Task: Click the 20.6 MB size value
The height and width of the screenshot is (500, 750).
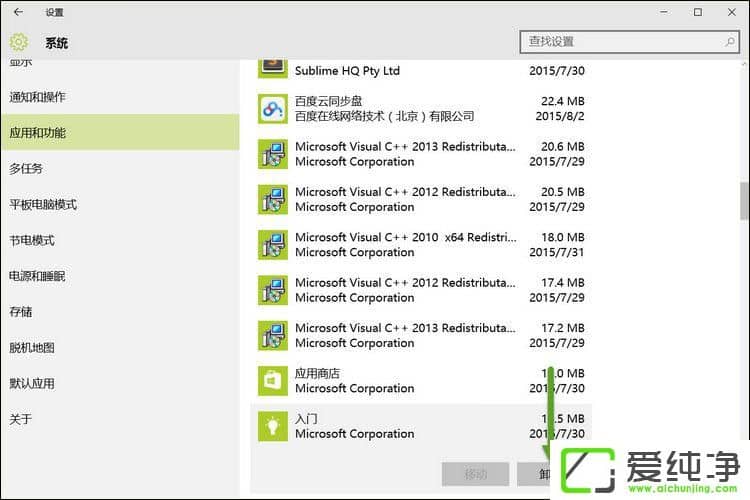Action: coord(562,146)
